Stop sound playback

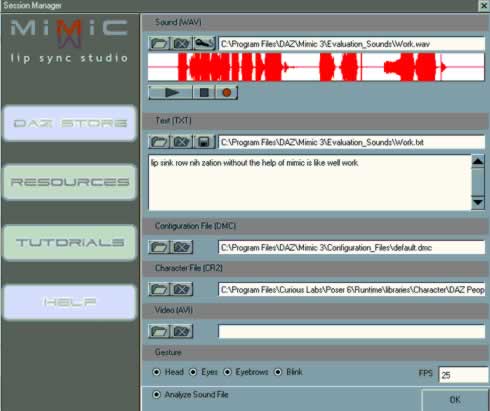point(204,92)
